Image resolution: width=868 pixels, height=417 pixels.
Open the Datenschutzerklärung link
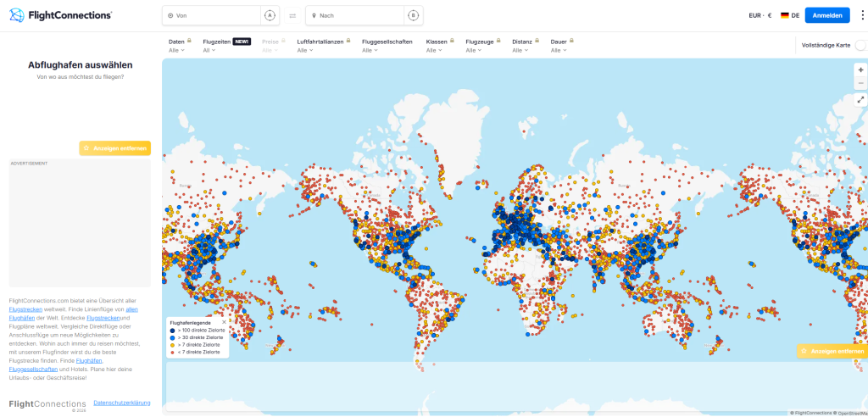(122, 402)
